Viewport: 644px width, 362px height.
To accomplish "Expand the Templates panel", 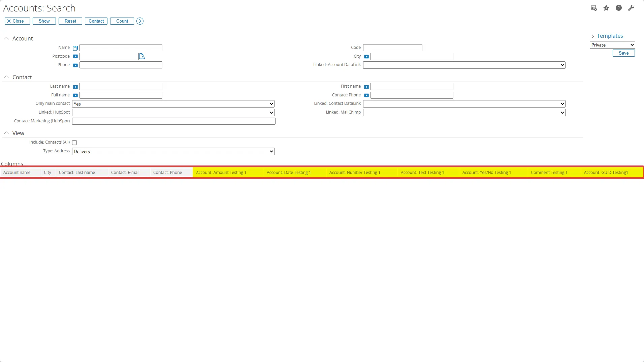I will point(593,36).
